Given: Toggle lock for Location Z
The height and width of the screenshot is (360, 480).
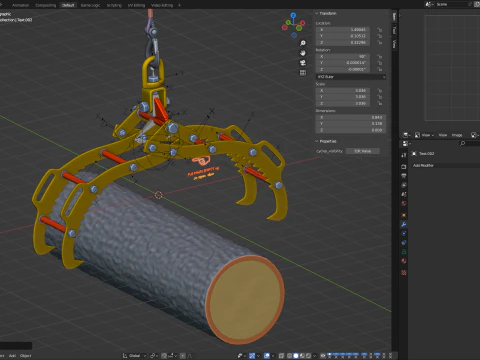Looking at the screenshot, I should (379, 43).
